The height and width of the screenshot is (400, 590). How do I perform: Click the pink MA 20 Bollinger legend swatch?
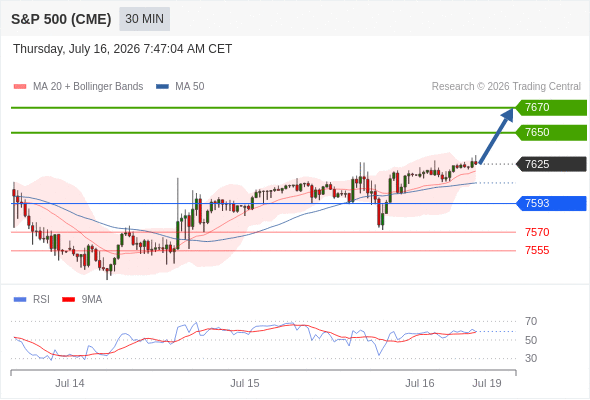20,87
